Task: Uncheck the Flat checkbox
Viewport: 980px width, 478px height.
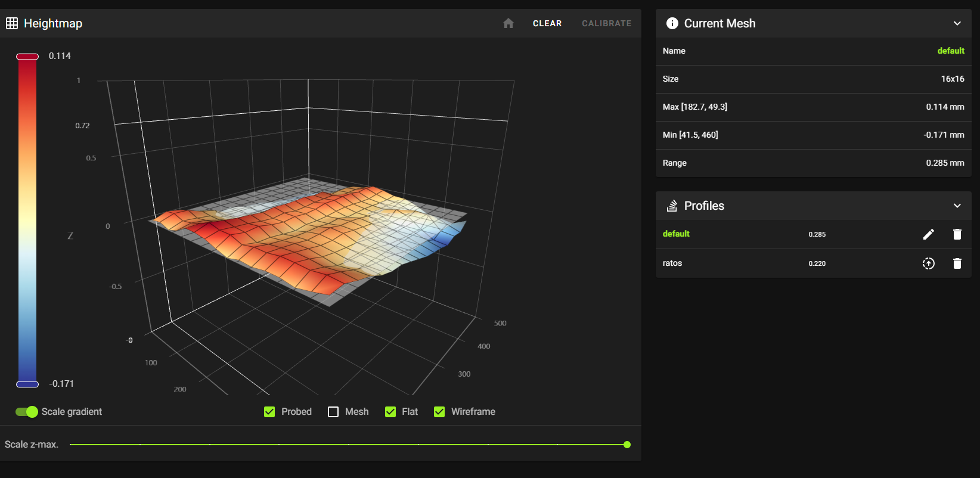Action: coord(390,412)
